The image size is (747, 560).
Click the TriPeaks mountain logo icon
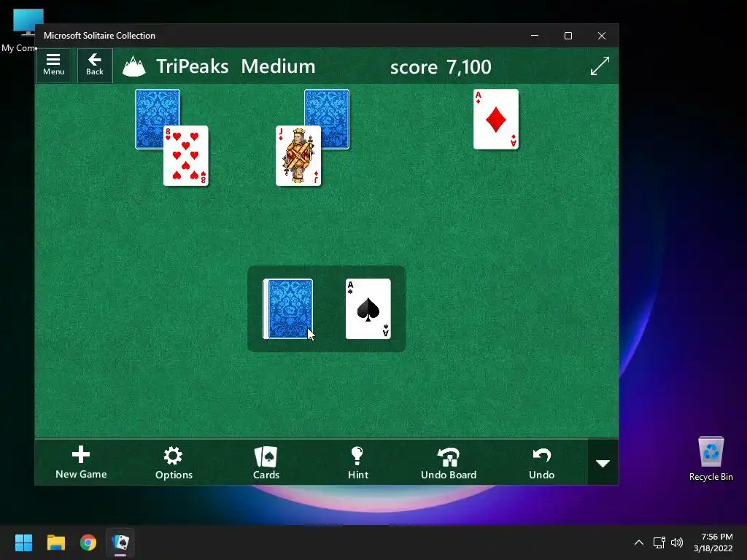[134, 66]
